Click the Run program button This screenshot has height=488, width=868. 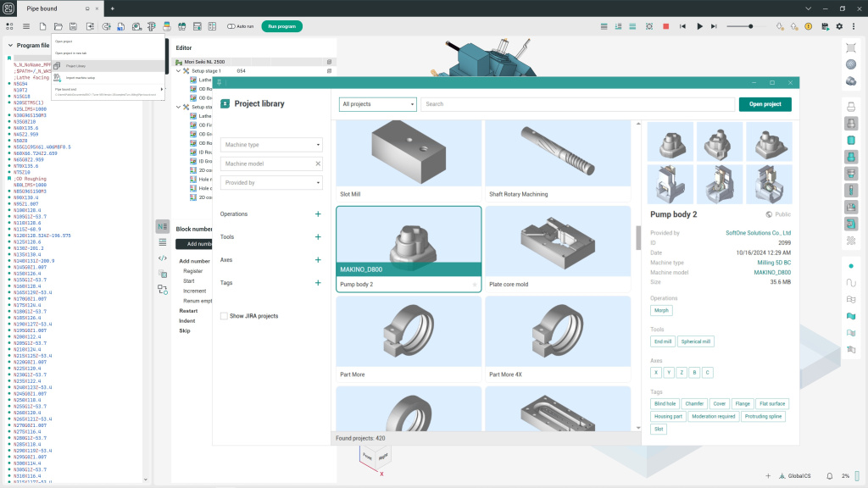point(281,26)
